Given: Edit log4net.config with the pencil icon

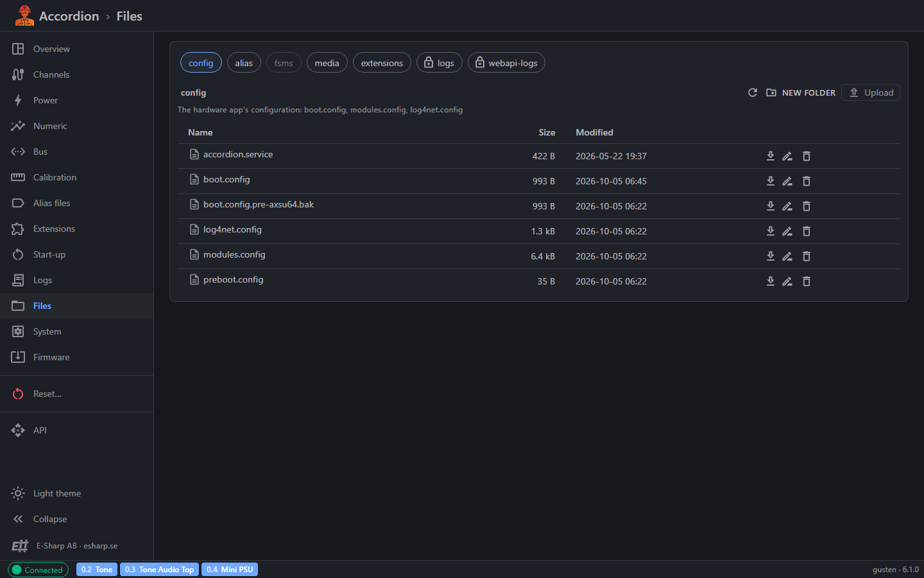Looking at the screenshot, I should 787,231.
